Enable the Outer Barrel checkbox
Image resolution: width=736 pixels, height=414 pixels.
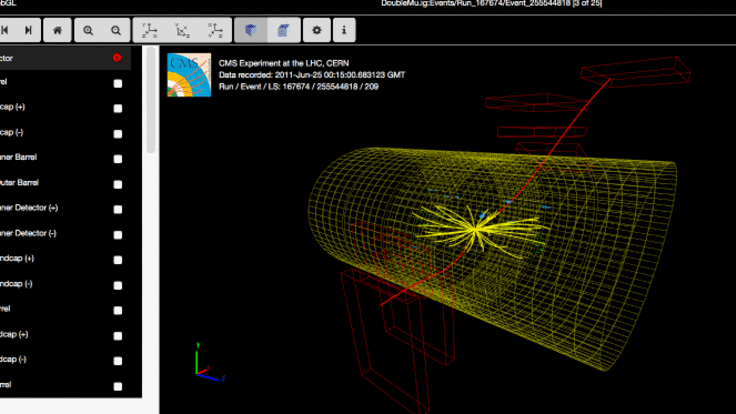click(x=118, y=183)
